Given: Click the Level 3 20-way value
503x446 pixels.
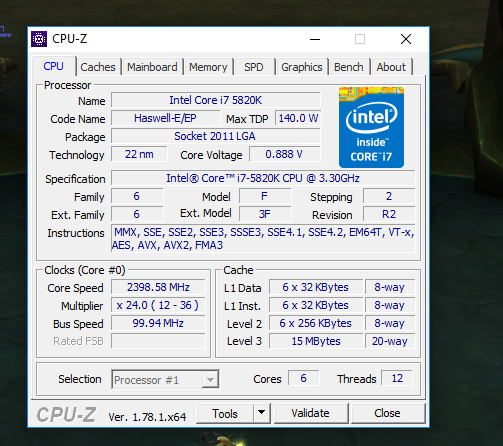Looking at the screenshot, I should 390,341.
